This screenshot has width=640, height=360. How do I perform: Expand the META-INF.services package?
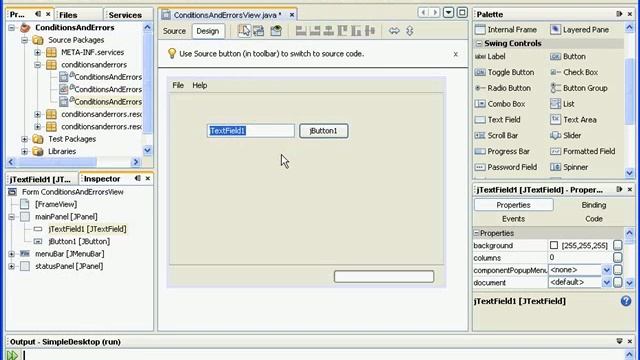(x=38, y=52)
